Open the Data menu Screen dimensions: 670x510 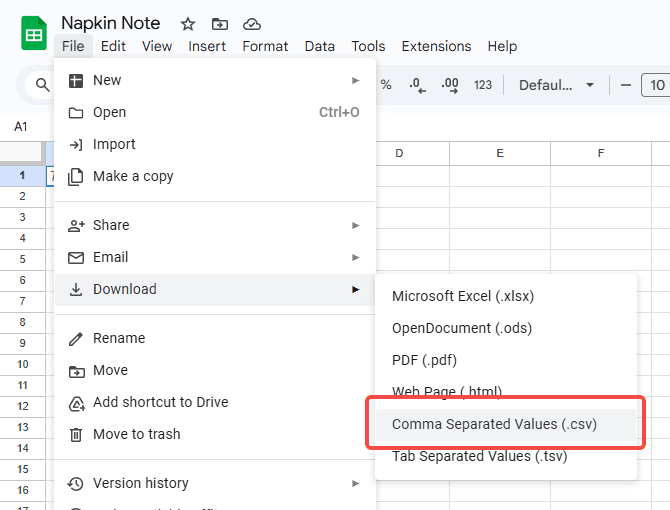click(x=319, y=46)
